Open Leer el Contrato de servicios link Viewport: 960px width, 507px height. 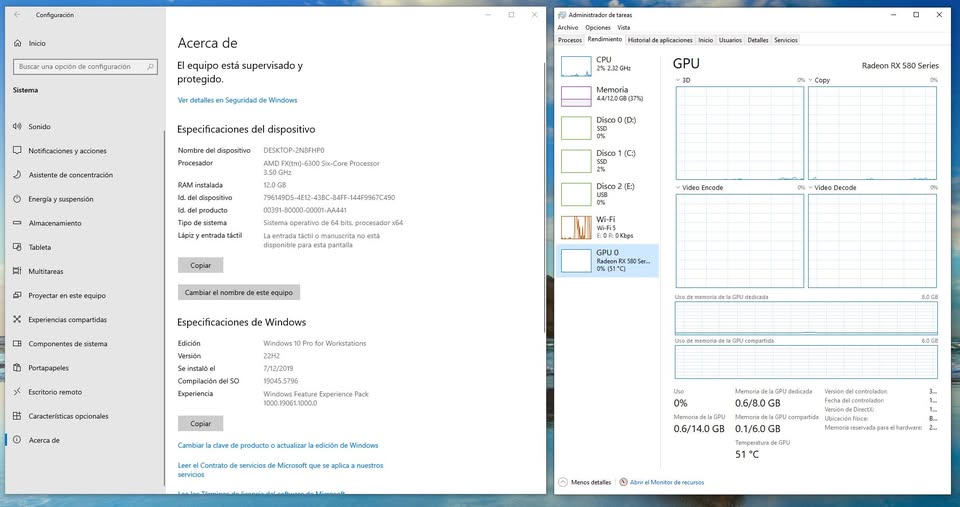coord(280,470)
